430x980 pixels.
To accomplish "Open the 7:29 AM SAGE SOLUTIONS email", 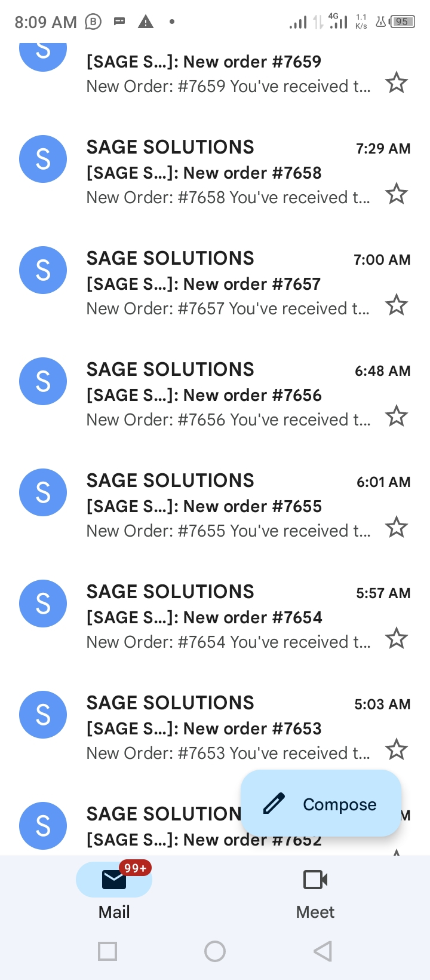I will pos(227,173).
